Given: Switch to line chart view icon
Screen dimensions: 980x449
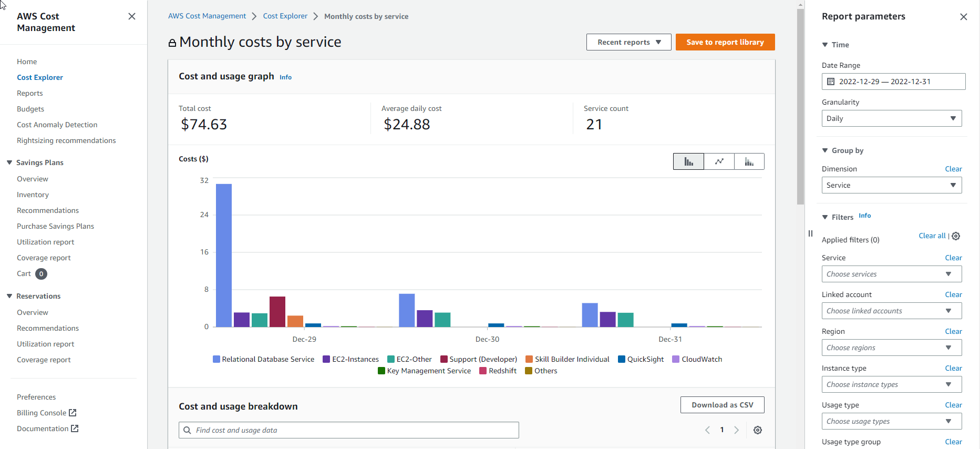Looking at the screenshot, I should click(719, 161).
